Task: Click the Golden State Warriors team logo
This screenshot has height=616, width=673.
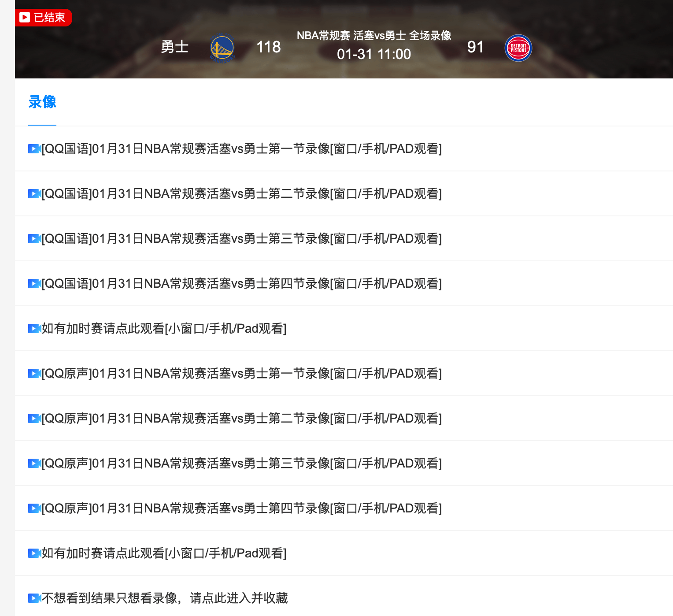Action: (x=223, y=48)
